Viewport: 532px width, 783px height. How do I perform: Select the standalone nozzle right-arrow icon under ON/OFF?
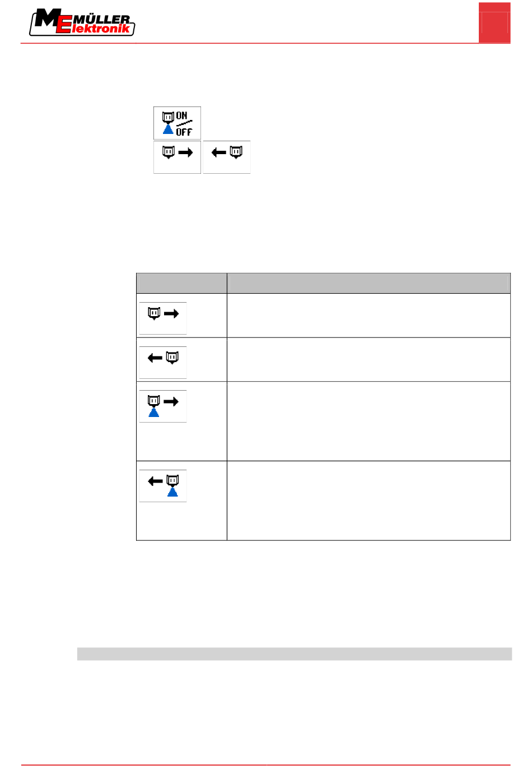[x=177, y=157]
